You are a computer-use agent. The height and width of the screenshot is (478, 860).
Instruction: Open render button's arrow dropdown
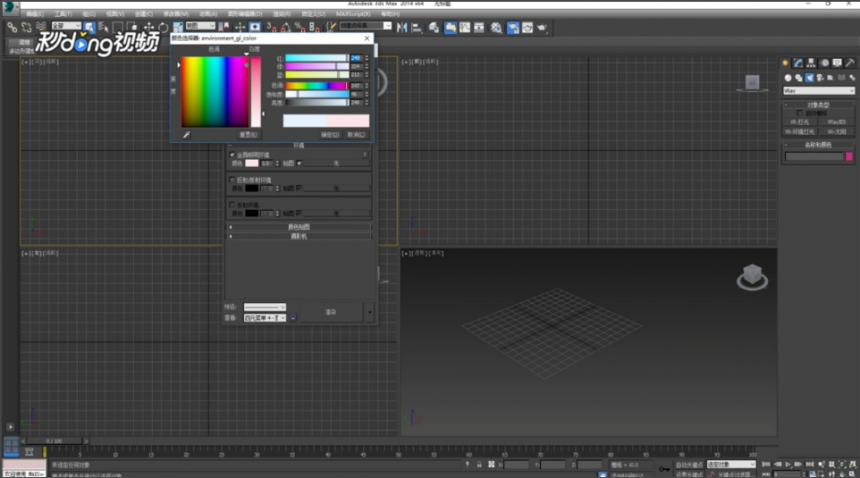pos(370,312)
